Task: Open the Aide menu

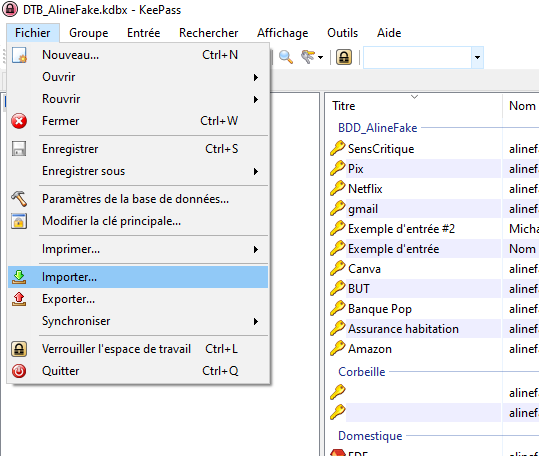Action: point(389,33)
